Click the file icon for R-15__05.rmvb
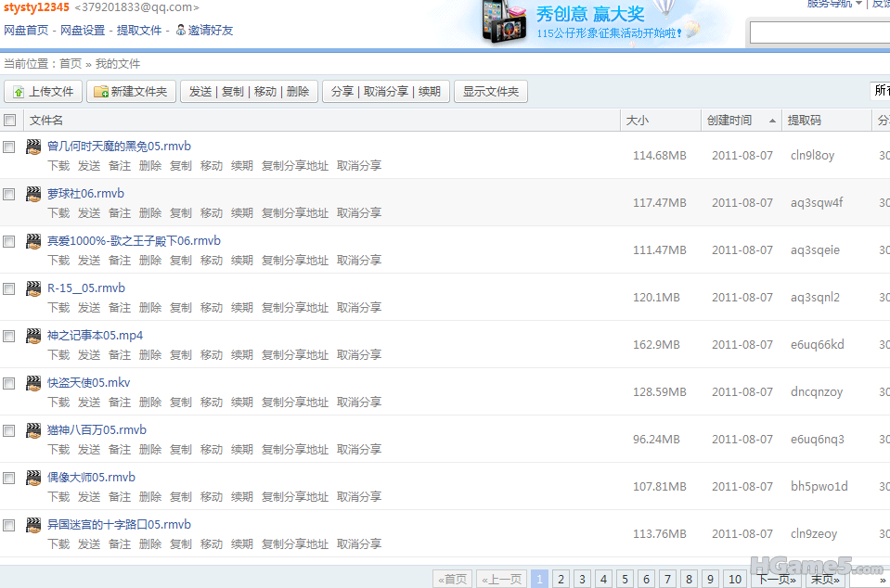Viewport: 890px width, 588px height. [33, 288]
